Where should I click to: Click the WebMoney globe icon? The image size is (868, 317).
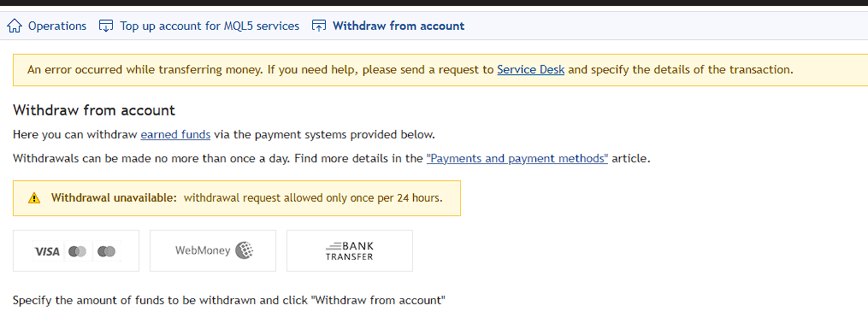tap(244, 250)
